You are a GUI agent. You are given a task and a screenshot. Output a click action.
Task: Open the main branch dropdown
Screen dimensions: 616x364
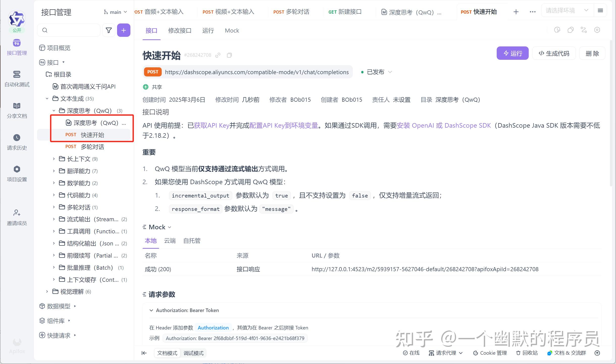click(x=115, y=12)
